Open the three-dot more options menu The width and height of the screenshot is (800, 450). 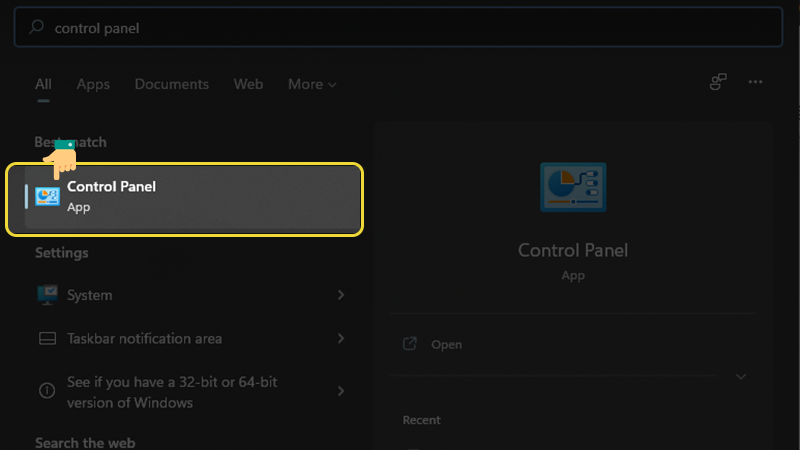(755, 83)
